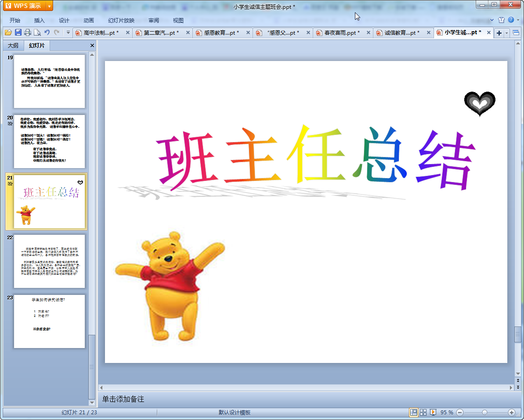Open help with the blue question mark
Screen dimensions: 524x420
pyautogui.click(x=511, y=20)
